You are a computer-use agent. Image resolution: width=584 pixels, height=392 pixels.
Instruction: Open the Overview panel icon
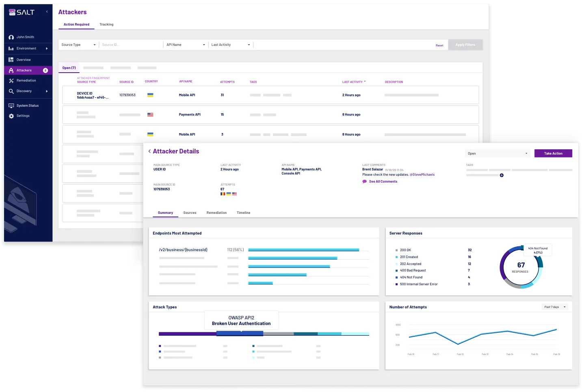(x=11, y=59)
